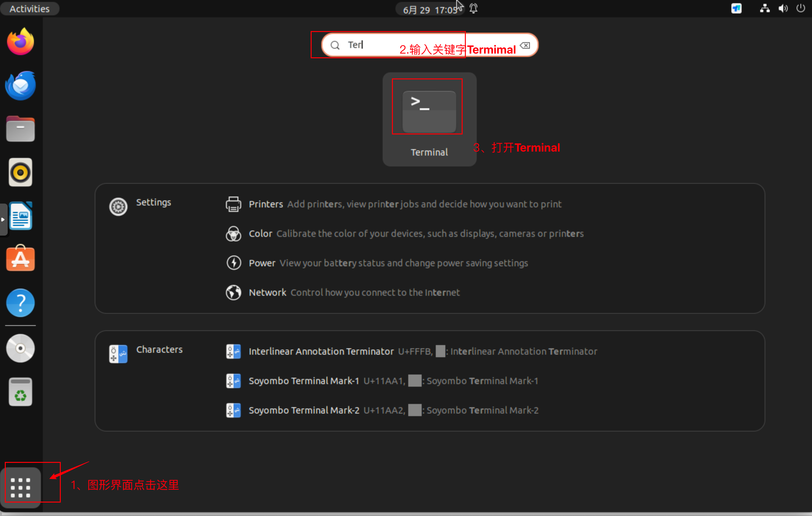Viewport: 812px width, 516px height.
Task: Open the Activities overview
Action: pos(29,9)
